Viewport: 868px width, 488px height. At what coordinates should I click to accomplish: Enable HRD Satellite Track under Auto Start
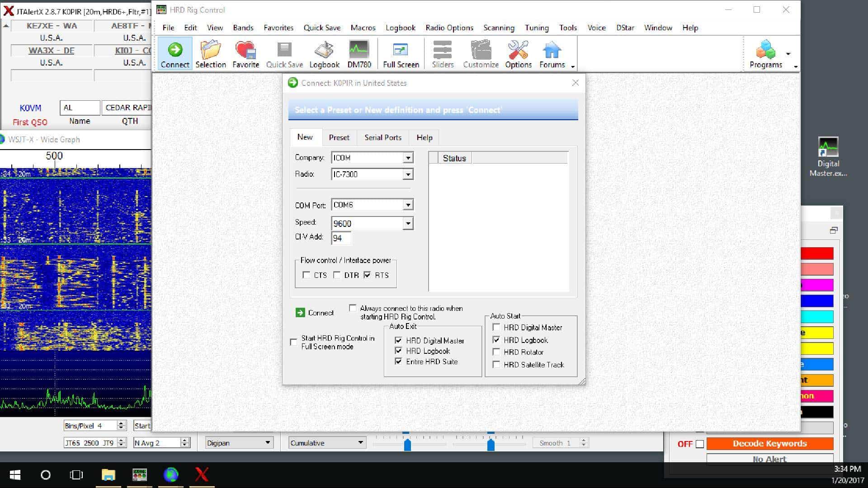496,365
